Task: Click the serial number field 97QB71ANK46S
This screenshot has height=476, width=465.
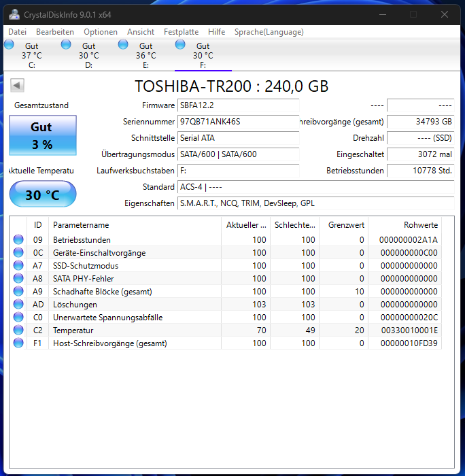Action: (238, 122)
